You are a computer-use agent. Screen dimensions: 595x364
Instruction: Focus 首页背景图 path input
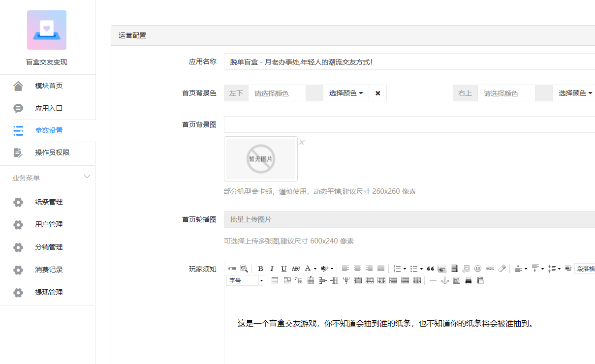coord(409,124)
